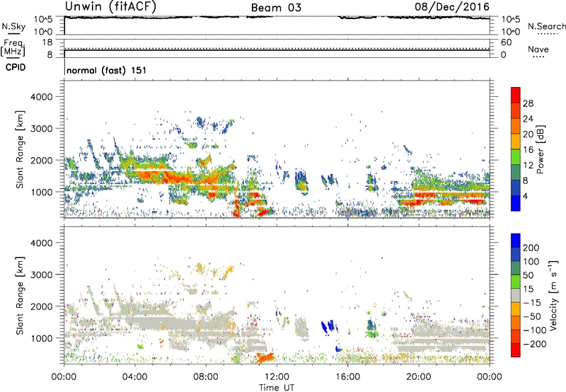Click the 'Unwin (fitACF)' title text
Image resolution: width=566 pixels, height=392 pixels.
pyautogui.click(x=110, y=6)
